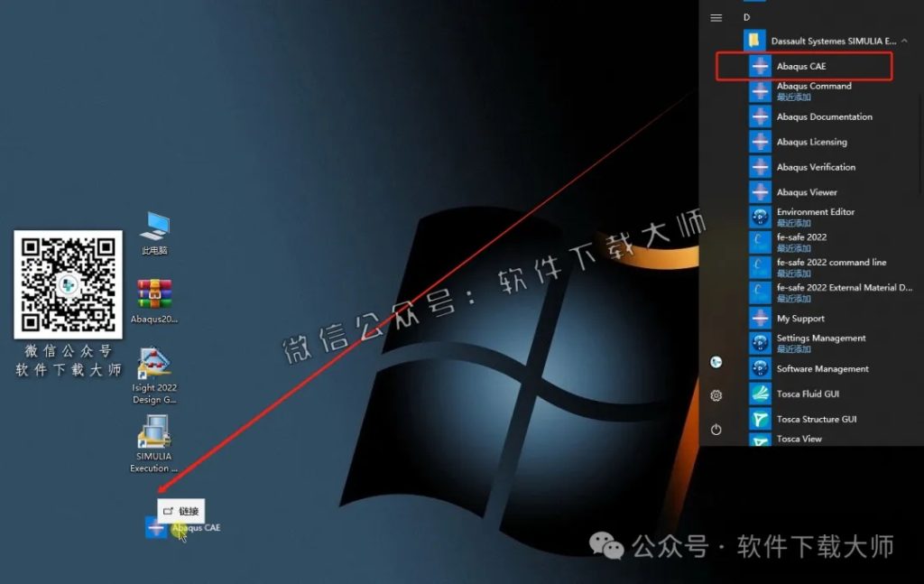
Task: Open Windows Settings via the gear button
Action: 716,396
